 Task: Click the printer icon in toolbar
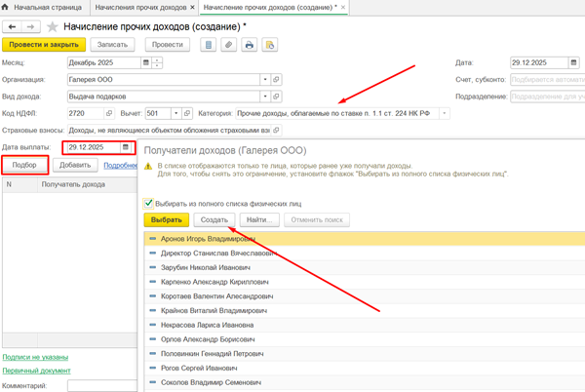click(250, 45)
